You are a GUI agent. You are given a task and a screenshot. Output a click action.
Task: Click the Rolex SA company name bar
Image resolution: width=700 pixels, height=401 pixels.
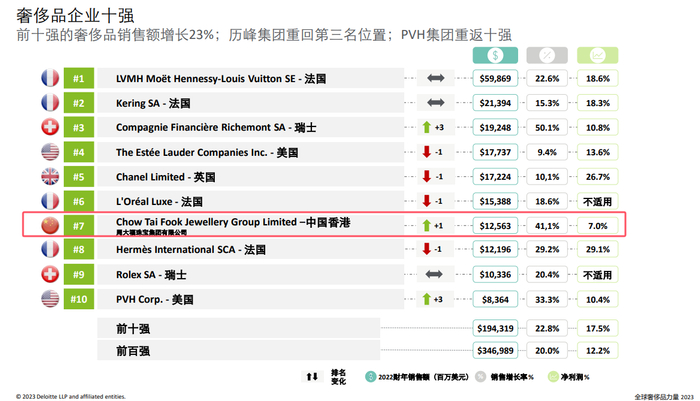250,274
